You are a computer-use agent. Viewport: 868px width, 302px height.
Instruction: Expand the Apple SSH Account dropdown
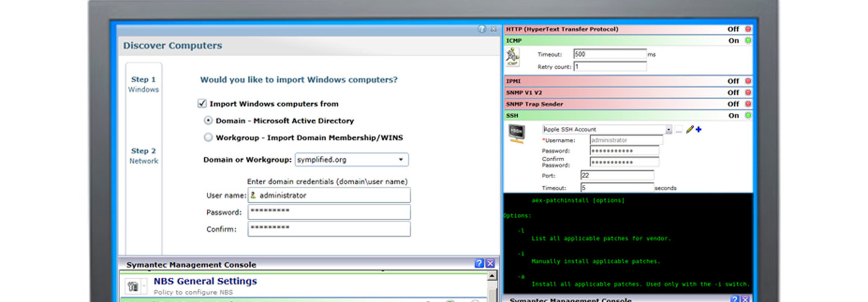[x=668, y=130]
